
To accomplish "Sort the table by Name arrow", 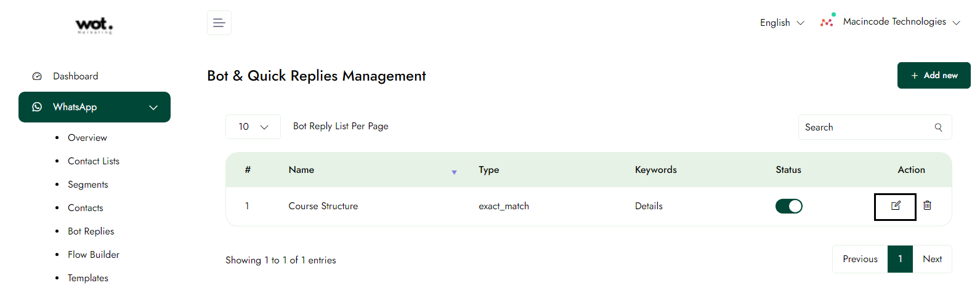I will [x=454, y=172].
